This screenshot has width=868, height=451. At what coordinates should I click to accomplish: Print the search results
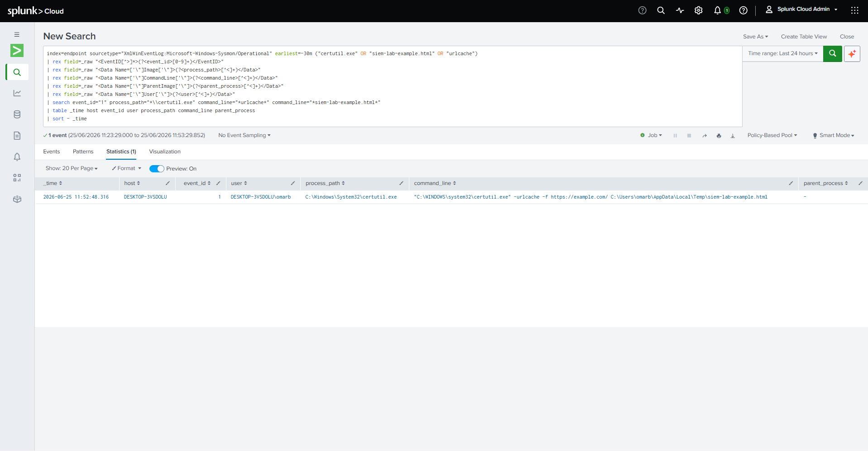click(x=719, y=136)
